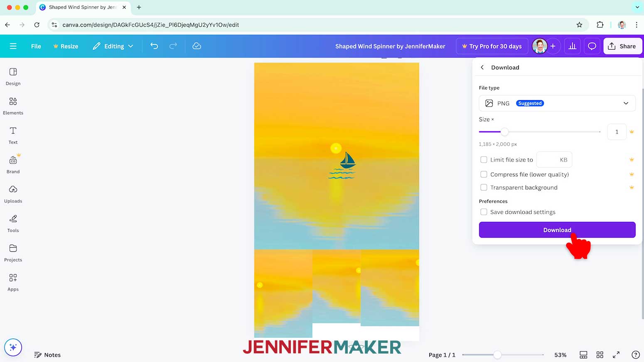Enter fullscreen presentation mode
The height and width of the screenshot is (362, 644).
tap(616, 355)
